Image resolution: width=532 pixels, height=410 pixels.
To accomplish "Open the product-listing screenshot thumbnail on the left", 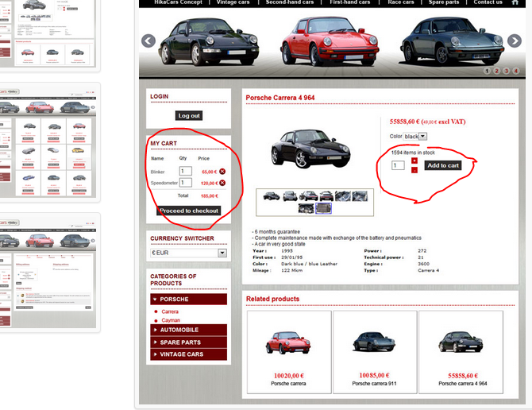I will pos(48,142).
